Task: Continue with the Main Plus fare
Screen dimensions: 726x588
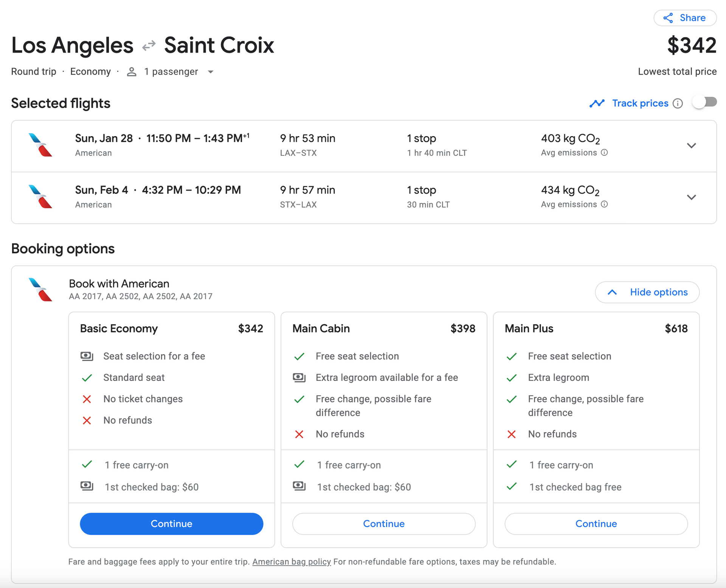Action: coord(596,524)
